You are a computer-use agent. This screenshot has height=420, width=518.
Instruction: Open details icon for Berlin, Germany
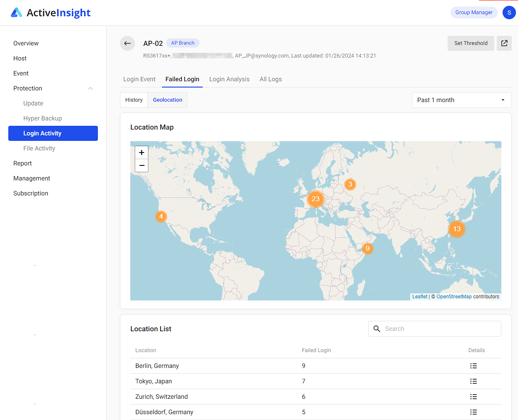tap(473, 366)
